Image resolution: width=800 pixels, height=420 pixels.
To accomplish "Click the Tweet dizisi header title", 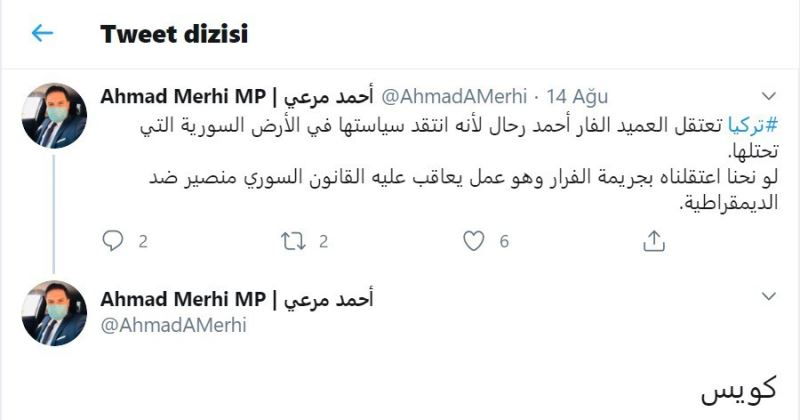I will click(x=173, y=33).
